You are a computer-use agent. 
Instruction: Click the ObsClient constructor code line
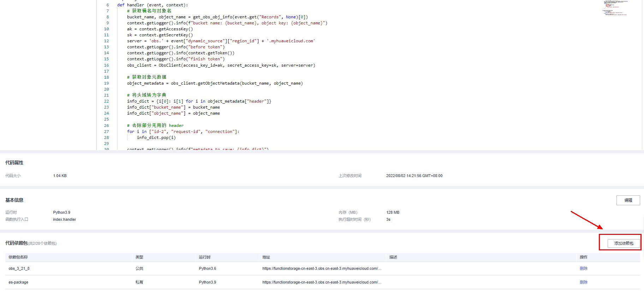point(221,65)
